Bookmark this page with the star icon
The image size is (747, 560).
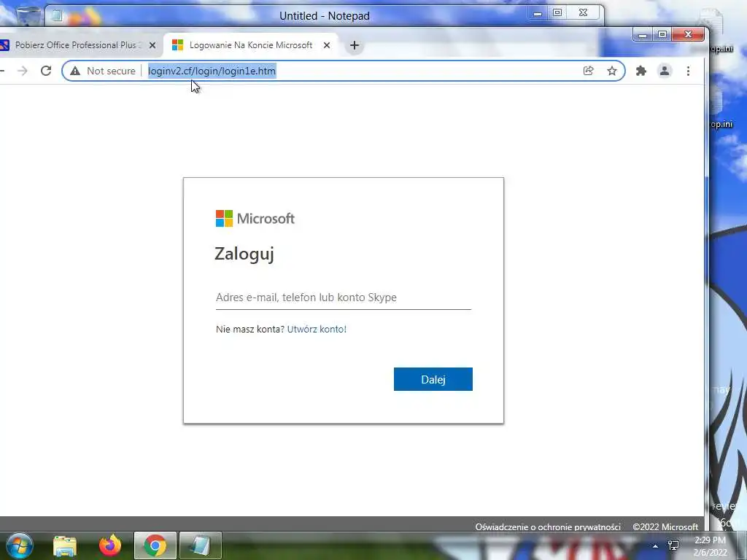pos(612,71)
